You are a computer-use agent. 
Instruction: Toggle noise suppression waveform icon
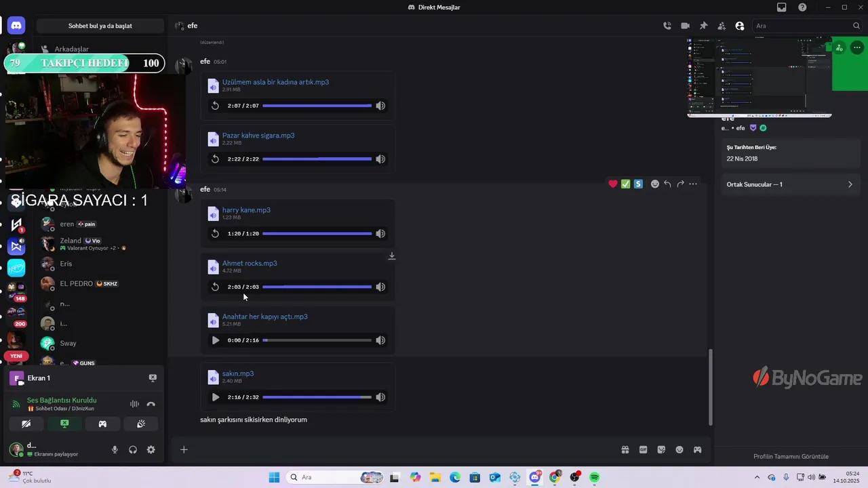pos(134,404)
